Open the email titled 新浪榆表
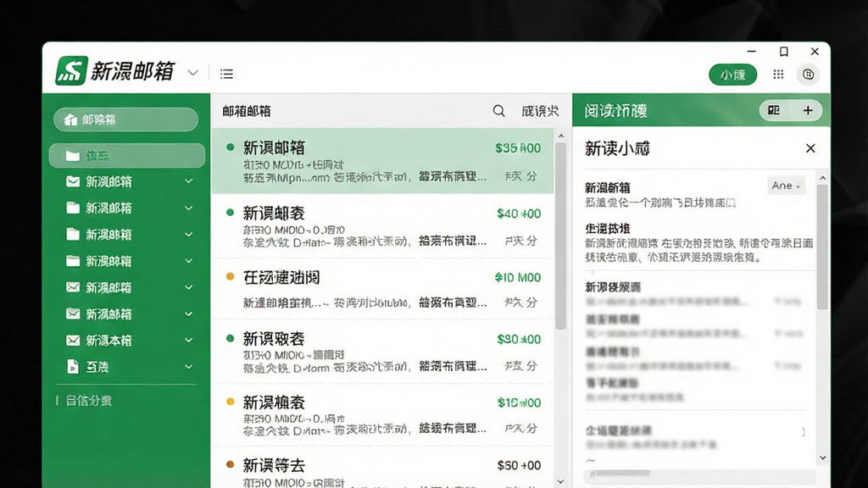This screenshot has height=488, width=868. pyautogui.click(x=382, y=415)
